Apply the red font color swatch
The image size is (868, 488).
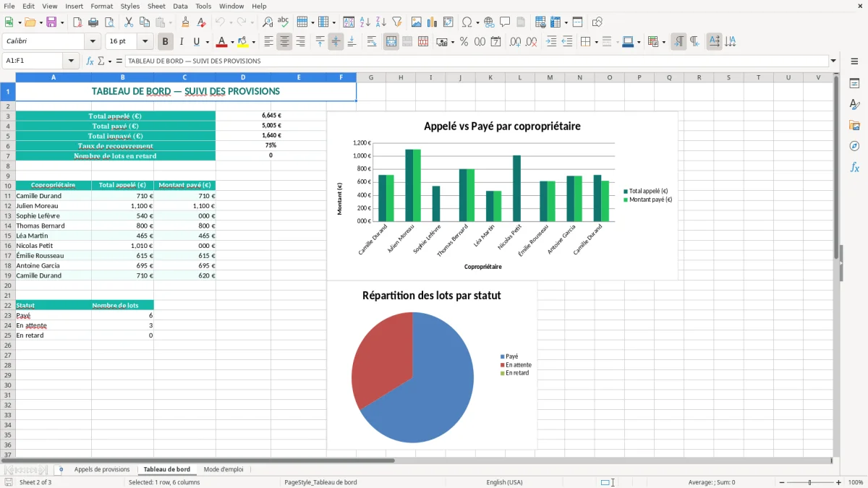tap(222, 42)
